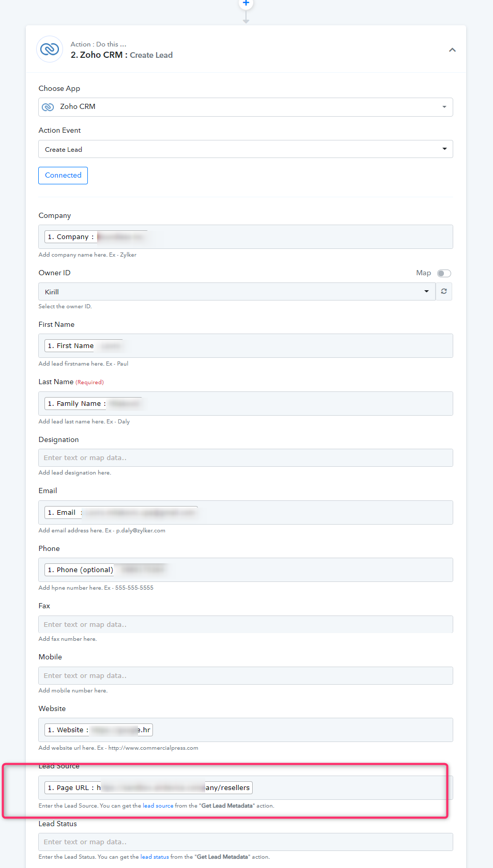The height and width of the screenshot is (868, 493).
Task: Click the Zoho CRM logo in step header
Action: [x=50, y=50]
